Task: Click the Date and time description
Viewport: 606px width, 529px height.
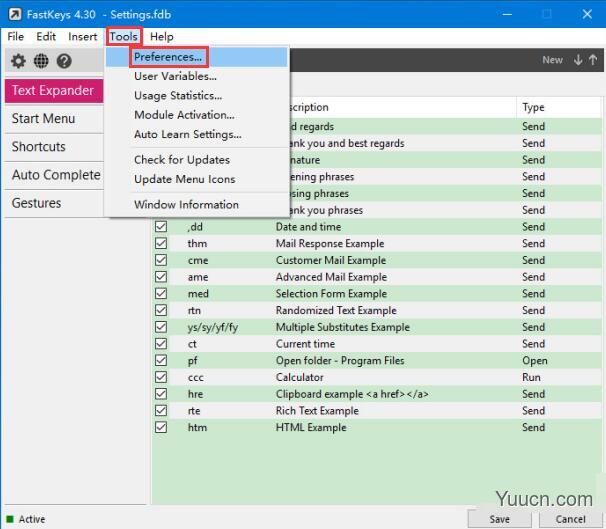Action: click(308, 227)
